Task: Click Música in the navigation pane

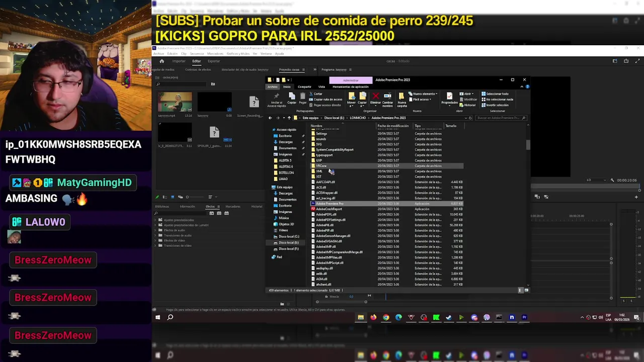Action: [x=284, y=218]
